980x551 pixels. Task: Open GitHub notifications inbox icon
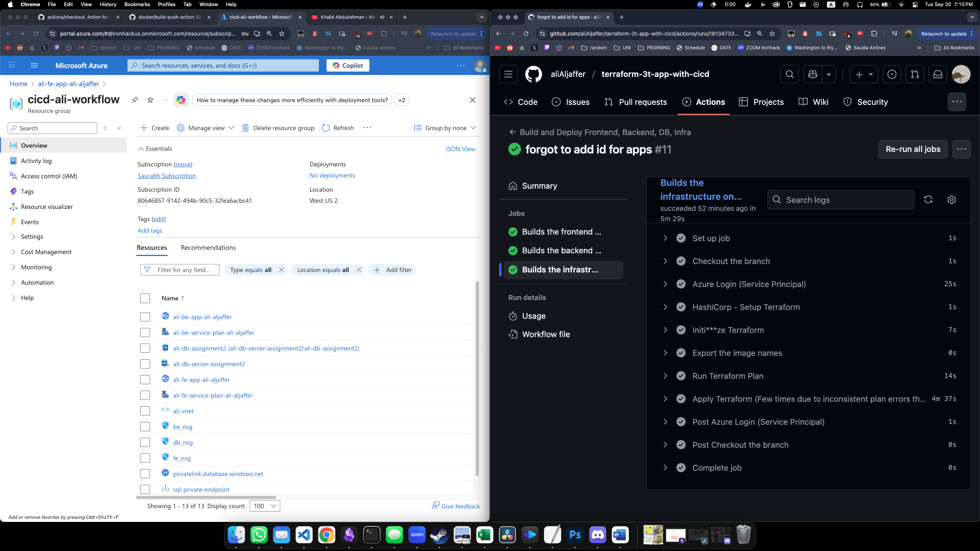938,74
